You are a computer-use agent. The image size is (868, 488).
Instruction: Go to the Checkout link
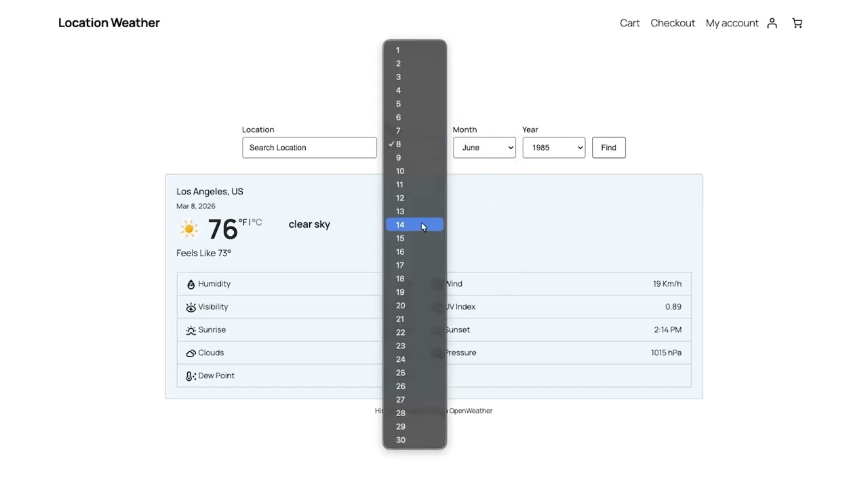coord(673,23)
